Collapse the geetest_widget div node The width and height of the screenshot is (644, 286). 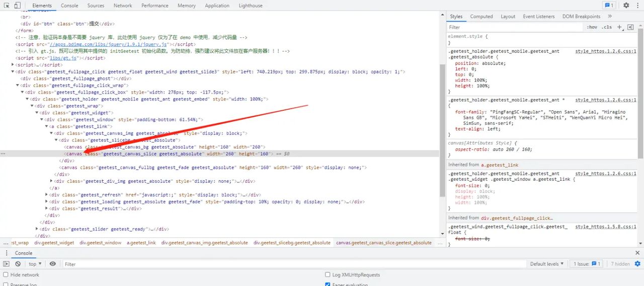point(37,113)
